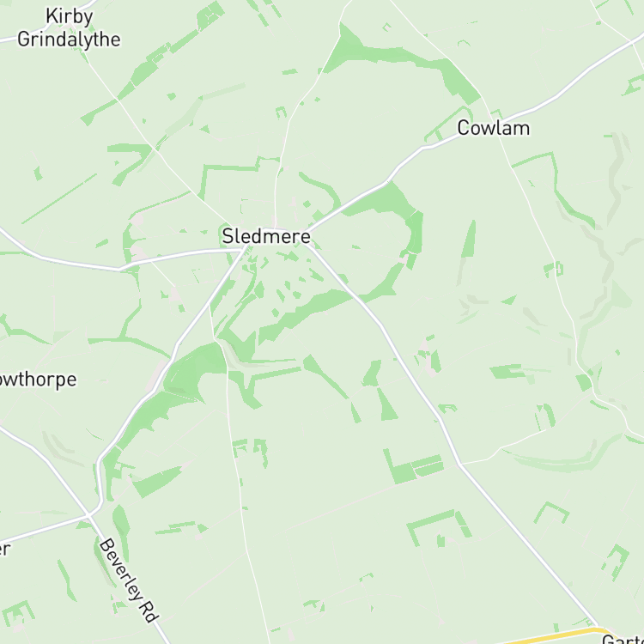Click the road junction west of Beverley Rd label
644x644 pixels.
click(x=88, y=514)
